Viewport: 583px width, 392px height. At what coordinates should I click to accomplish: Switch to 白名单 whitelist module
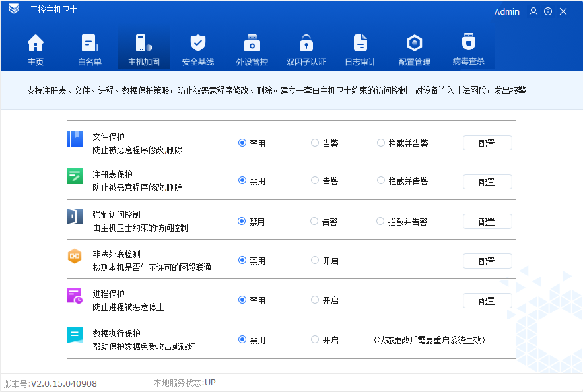(89, 48)
